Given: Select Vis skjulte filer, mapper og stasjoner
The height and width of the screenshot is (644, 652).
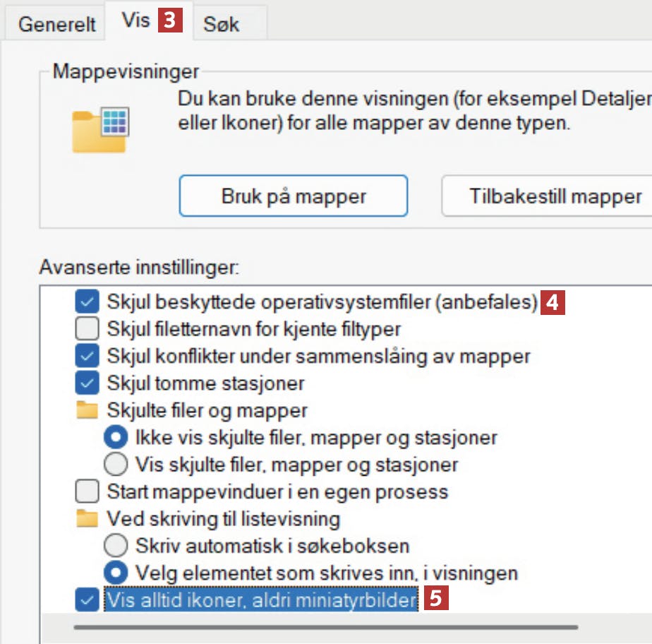Looking at the screenshot, I should [x=115, y=465].
